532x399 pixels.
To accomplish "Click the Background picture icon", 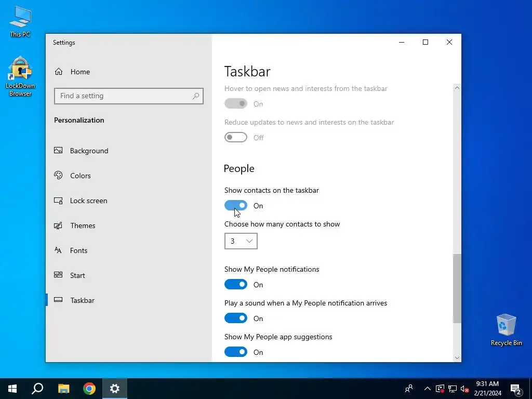I will coord(58,150).
